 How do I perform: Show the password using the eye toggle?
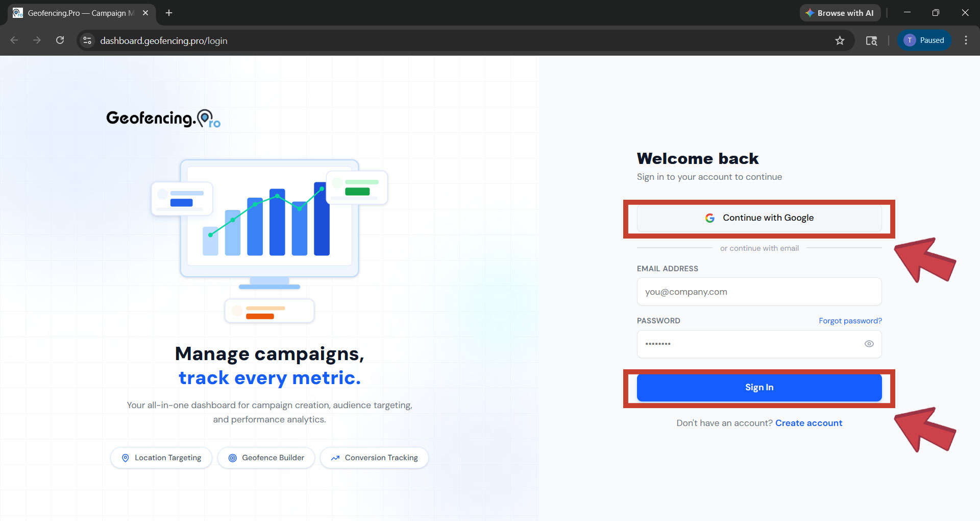pyautogui.click(x=869, y=344)
